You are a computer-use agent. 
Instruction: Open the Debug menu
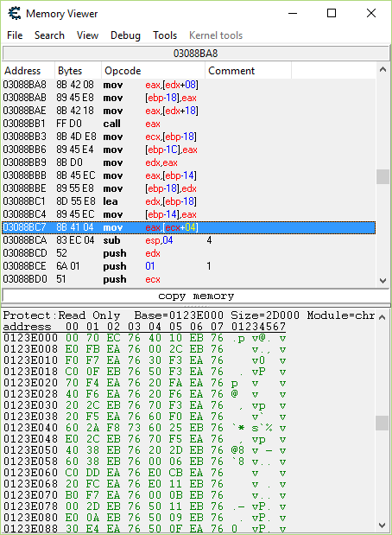125,35
